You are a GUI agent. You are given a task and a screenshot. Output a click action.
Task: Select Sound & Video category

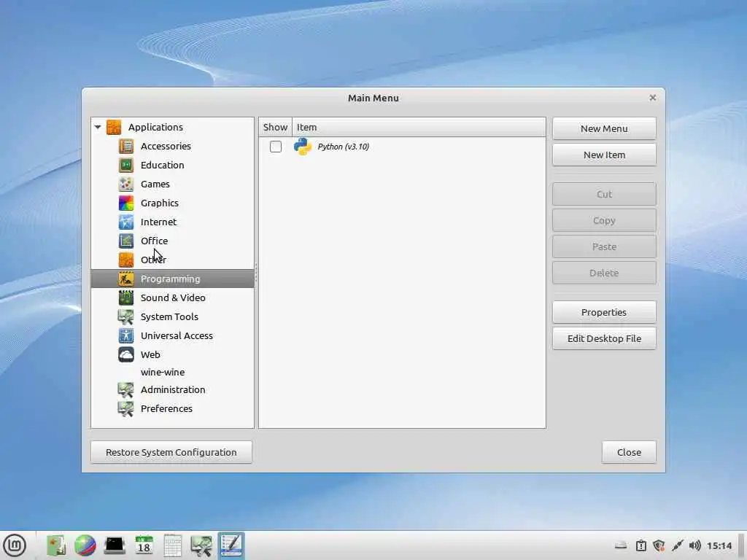[173, 297]
